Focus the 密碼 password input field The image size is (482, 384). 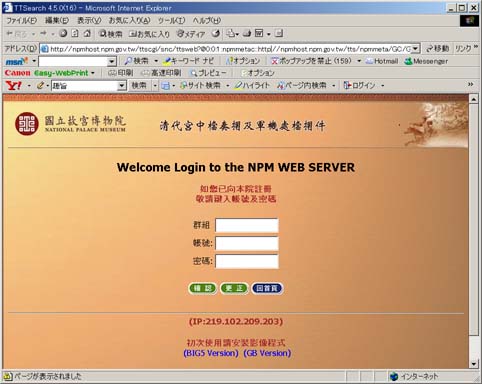[247, 261]
